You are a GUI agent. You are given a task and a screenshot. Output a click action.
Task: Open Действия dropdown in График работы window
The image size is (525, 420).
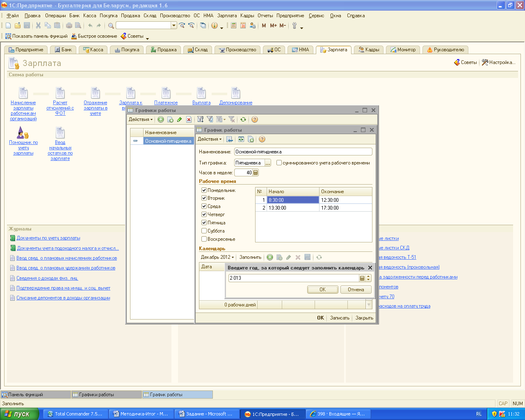coord(210,139)
